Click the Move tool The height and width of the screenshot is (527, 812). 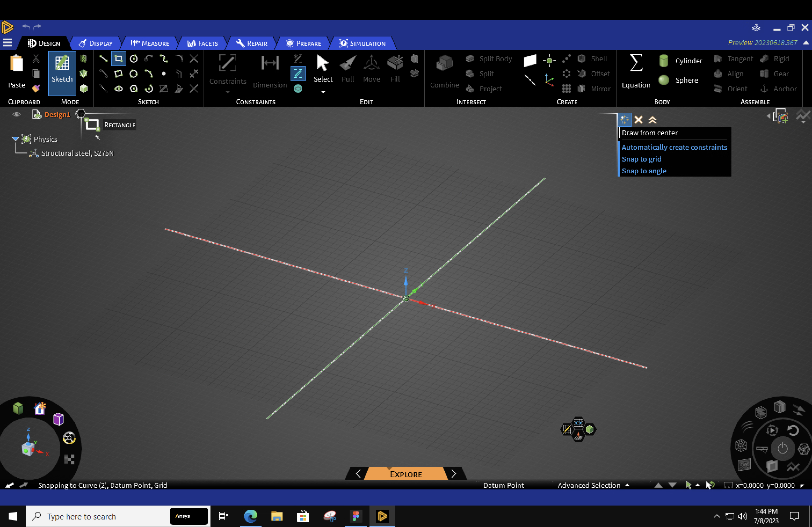coord(371,69)
